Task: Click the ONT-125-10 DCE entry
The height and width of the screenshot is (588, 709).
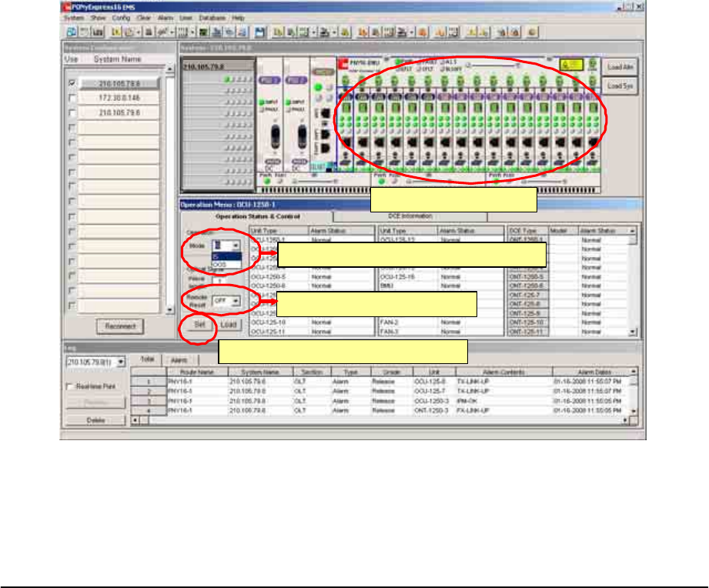Action: click(x=527, y=322)
